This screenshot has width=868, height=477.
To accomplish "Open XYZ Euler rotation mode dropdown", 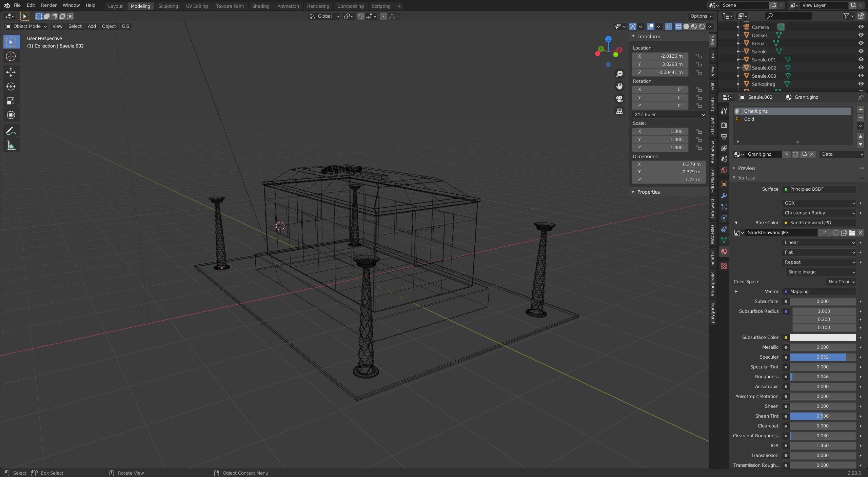I will tap(669, 115).
